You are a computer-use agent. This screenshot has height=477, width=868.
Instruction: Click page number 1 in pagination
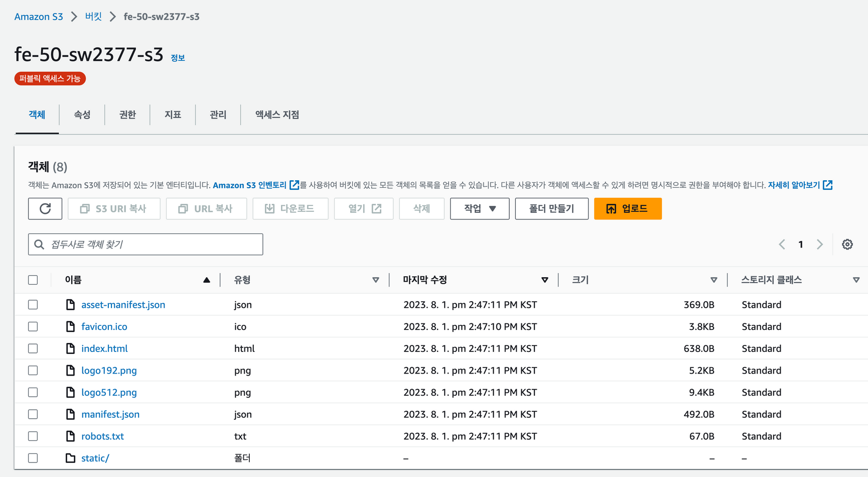(801, 245)
